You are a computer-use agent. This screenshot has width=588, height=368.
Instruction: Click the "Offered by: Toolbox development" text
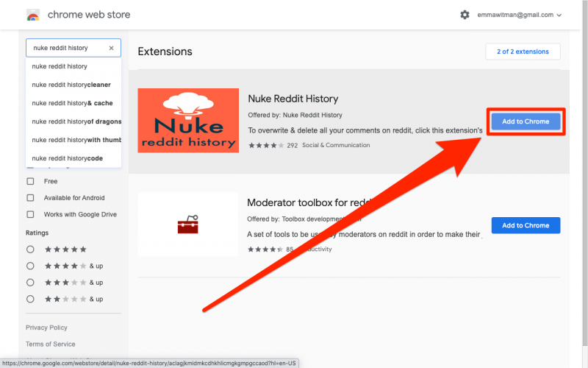click(304, 219)
